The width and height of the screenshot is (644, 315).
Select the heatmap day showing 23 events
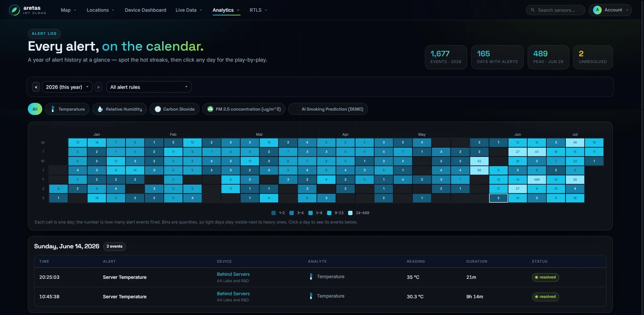(x=575, y=161)
